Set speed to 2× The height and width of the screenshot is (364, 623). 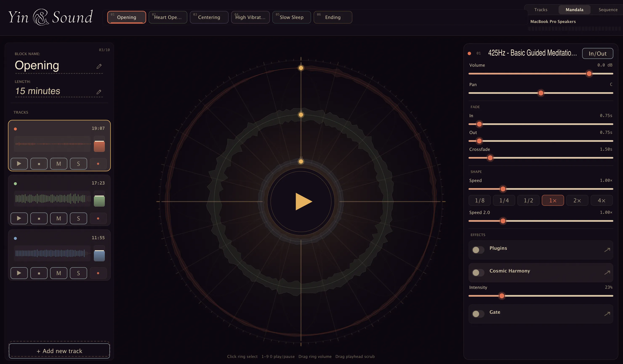click(577, 200)
